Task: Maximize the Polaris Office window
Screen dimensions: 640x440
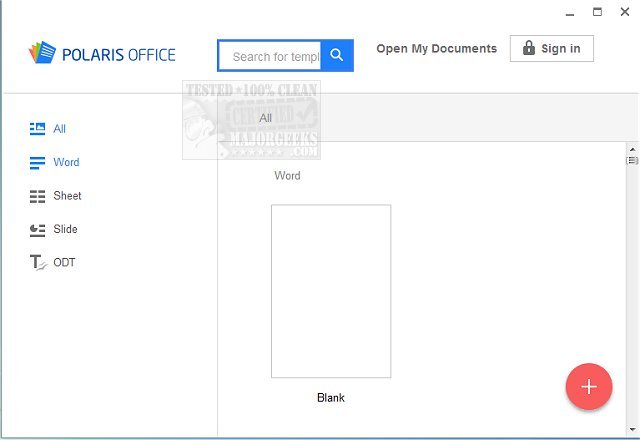Action: coord(597,12)
